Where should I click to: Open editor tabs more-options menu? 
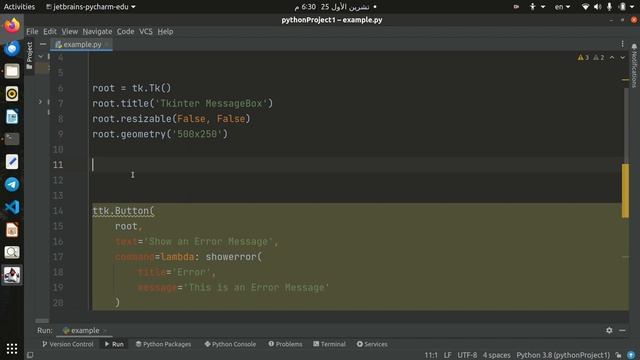[x=622, y=44]
